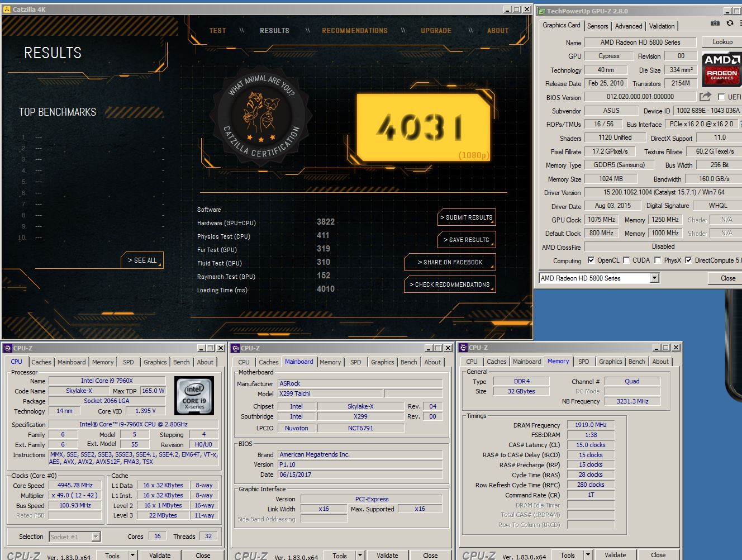742x560 pixels.
Task: Click Tools button in the Mainboard CPU-Z window
Action: tap(340, 556)
